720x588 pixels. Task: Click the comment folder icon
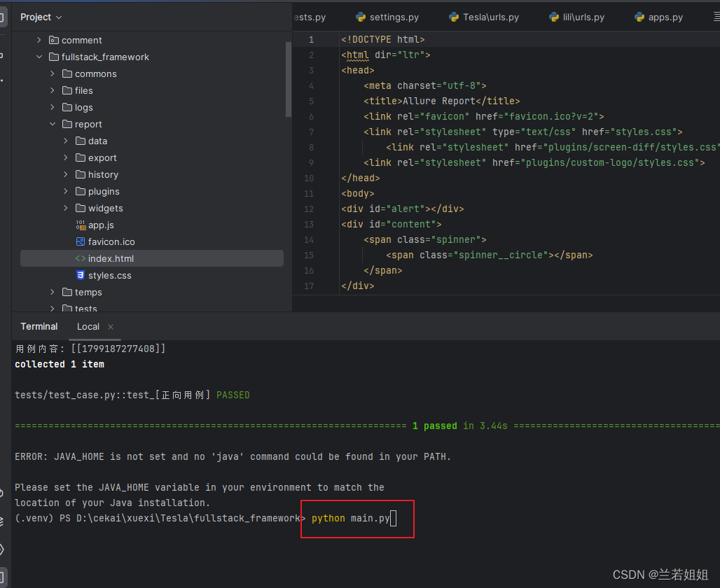pos(54,40)
